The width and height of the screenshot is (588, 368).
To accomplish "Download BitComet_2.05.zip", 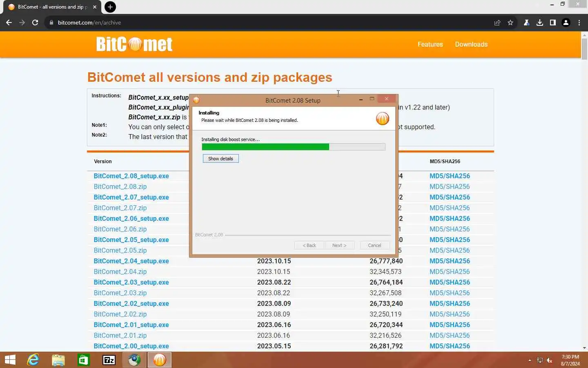I will click(x=120, y=250).
